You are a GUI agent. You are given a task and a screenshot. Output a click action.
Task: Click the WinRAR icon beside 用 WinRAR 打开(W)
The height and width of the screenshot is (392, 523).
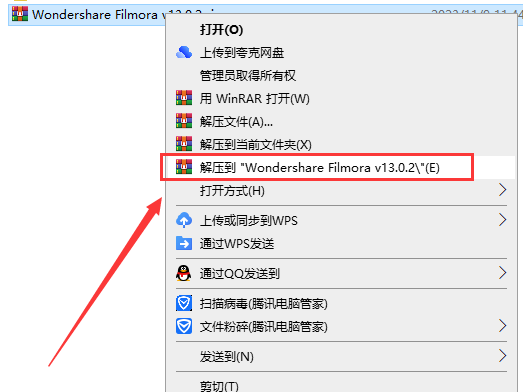pos(184,98)
